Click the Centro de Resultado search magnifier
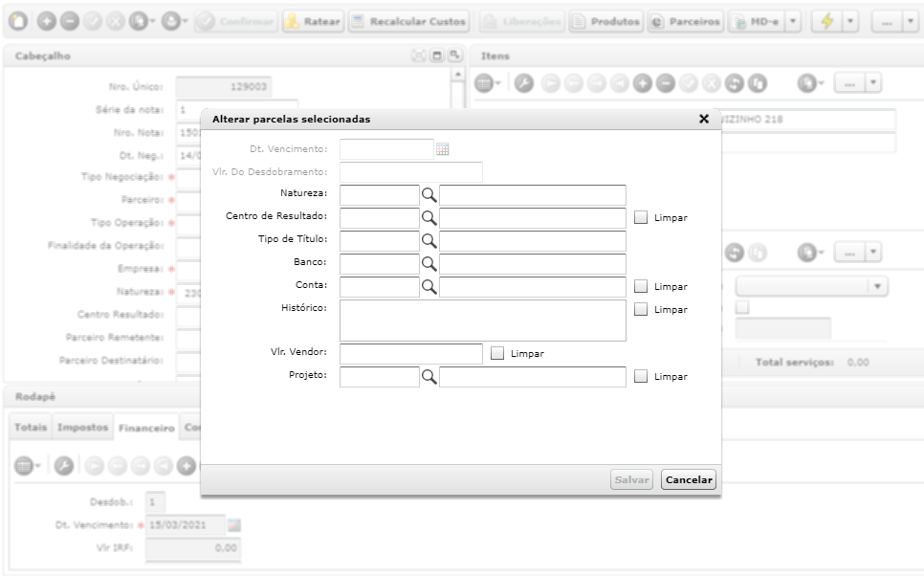The width and height of the screenshot is (924, 576). [x=429, y=217]
